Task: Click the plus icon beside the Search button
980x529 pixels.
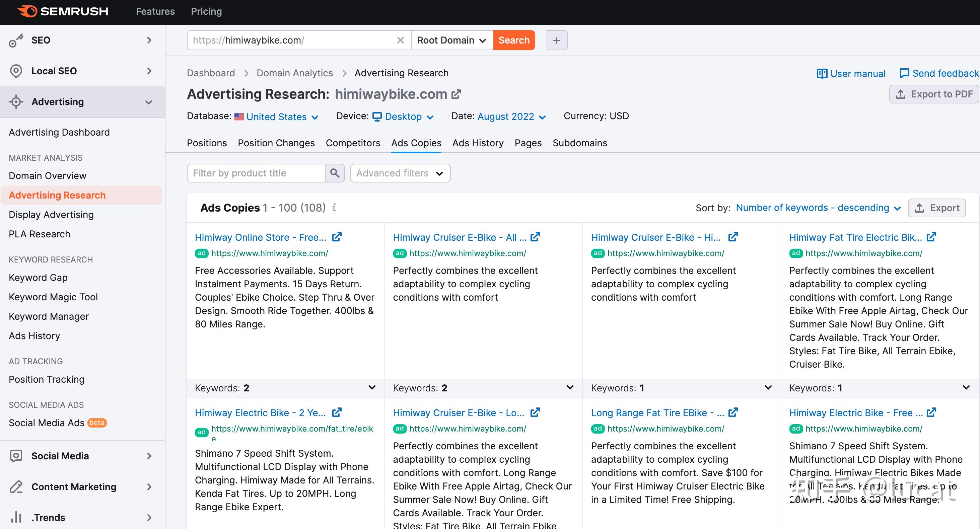Action: click(556, 40)
